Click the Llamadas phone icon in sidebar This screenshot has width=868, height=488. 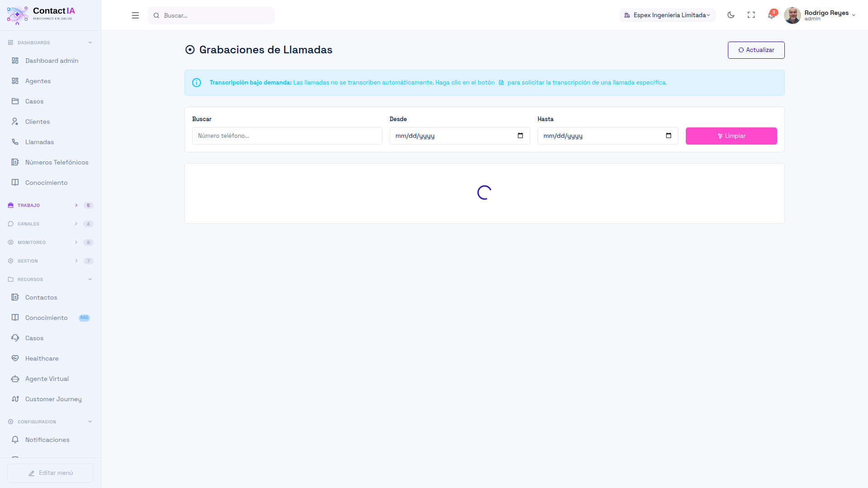pyautogui.click(x=15, y=142)
